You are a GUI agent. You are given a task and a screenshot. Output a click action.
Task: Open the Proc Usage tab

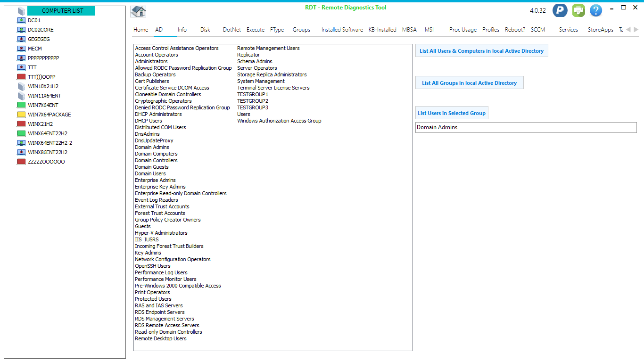click(463, 30)
